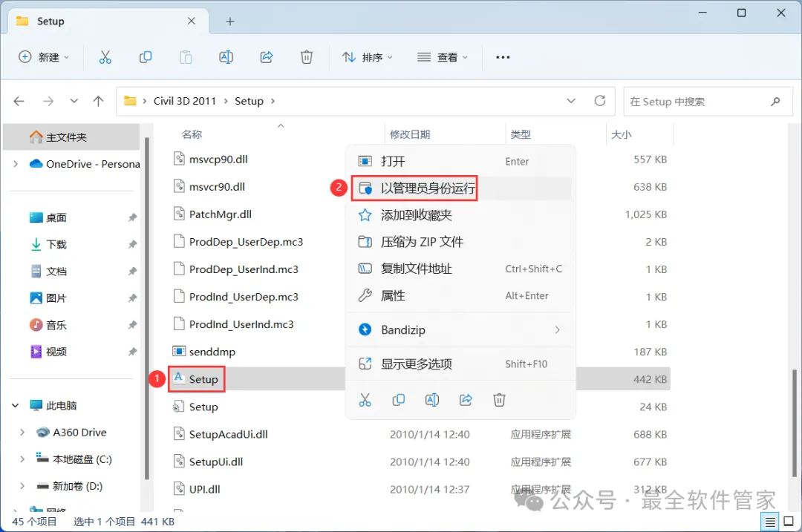Click the Share icon in context menu

(x=466, y=400)
